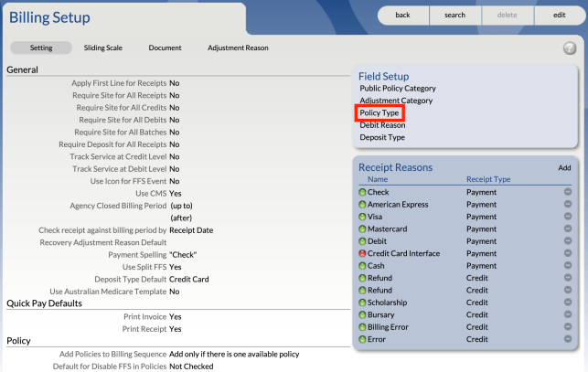Open Deposit Type field setup
This screenshot has width=588, height=372.
(382, 137)
